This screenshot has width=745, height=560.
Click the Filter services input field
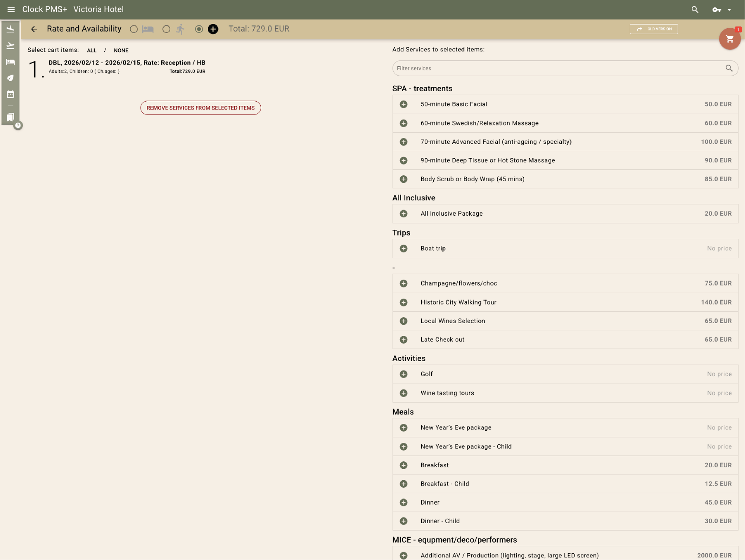click(x=521, y=68)
